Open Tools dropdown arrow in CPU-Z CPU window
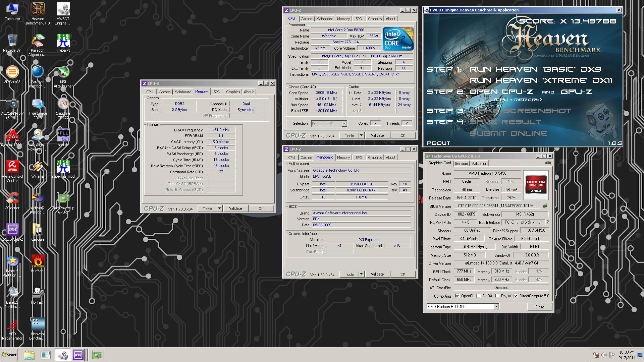644x362 pixels. (361, 135)
